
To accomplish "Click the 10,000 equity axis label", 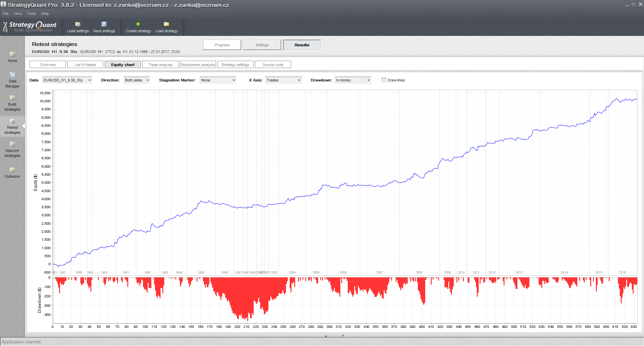I will [x=45, y=101].
